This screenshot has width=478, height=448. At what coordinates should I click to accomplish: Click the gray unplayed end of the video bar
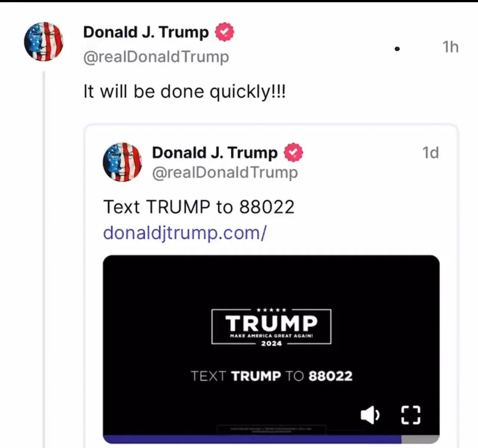(x=420, y=439)
